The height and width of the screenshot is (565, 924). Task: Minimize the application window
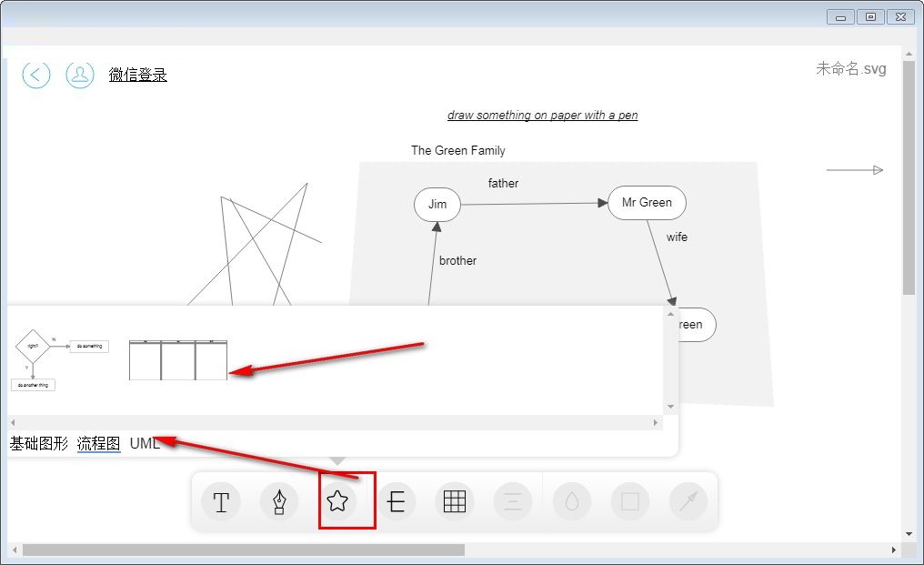pos(841,17)
